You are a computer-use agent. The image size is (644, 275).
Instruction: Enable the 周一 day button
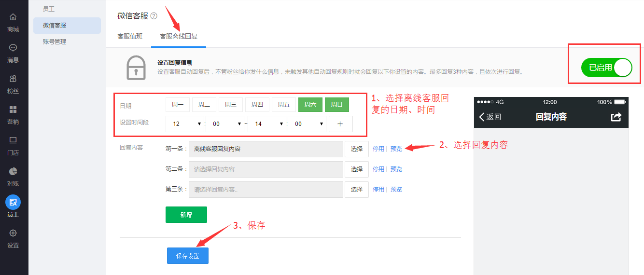[x=178, y=105]
